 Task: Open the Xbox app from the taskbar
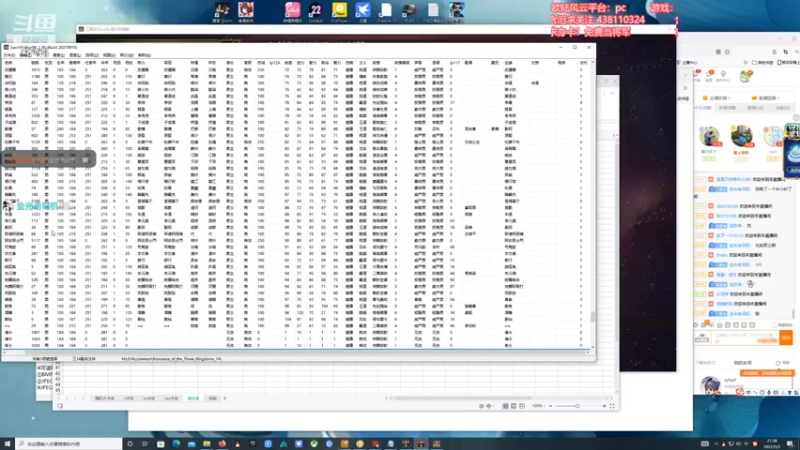314,444
